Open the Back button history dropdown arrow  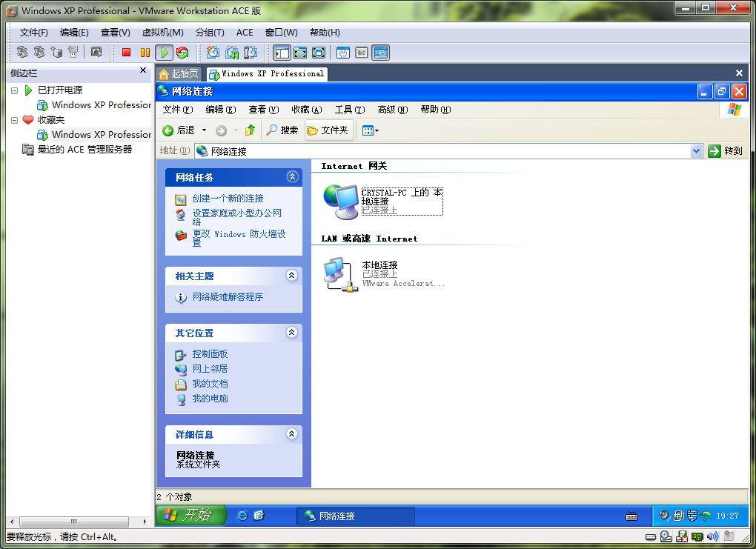(x=204, y=130)
